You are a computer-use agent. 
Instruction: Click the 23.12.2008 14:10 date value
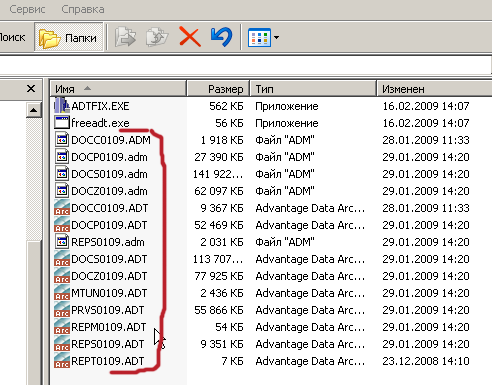tap(426, 361)
